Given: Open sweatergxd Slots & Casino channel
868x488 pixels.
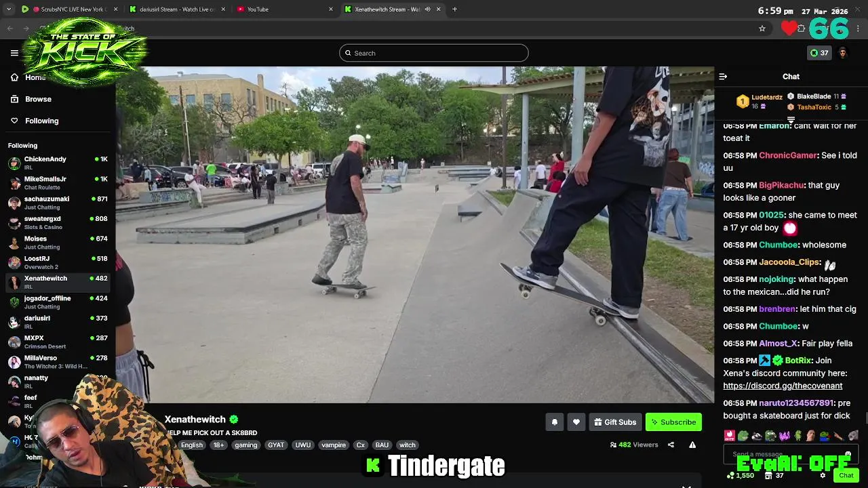Looking at the screenshot, I should [x=58, y=222].
